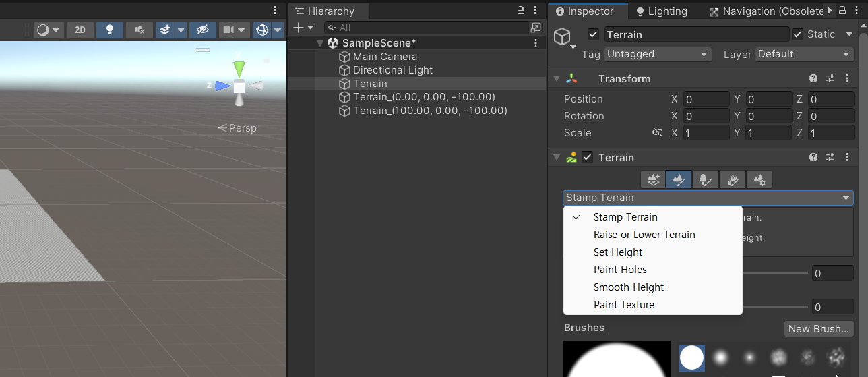
Task: Open Transform help reference icon
Action: pyautogui.click(x=813, y=79)
